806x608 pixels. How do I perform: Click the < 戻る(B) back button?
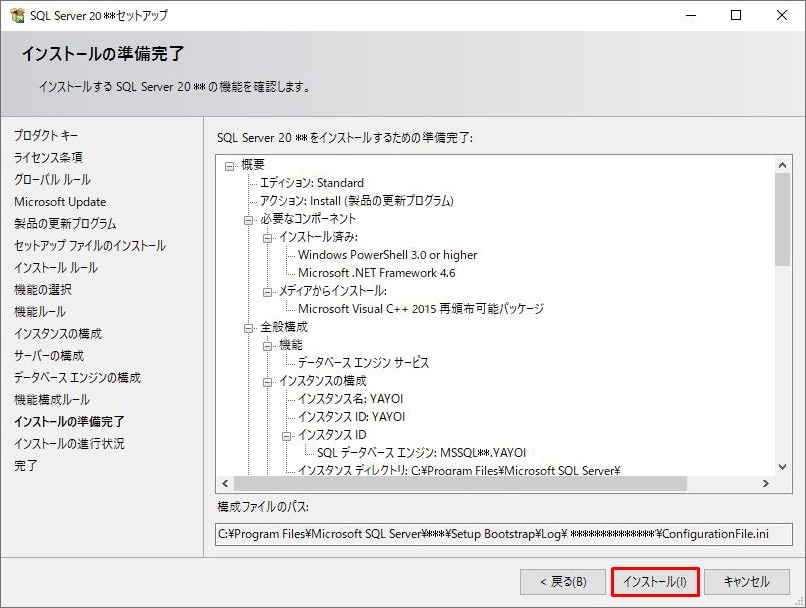(562, 582)
